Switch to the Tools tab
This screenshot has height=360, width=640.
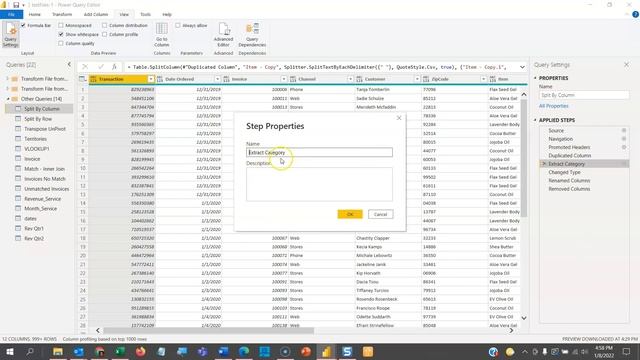click(x=145, y=14)
